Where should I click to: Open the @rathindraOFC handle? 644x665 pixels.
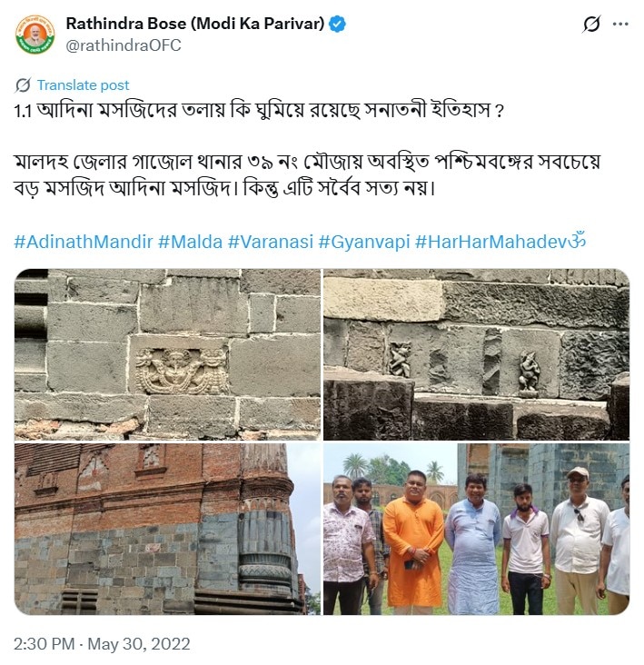click(x=124, y=45)
